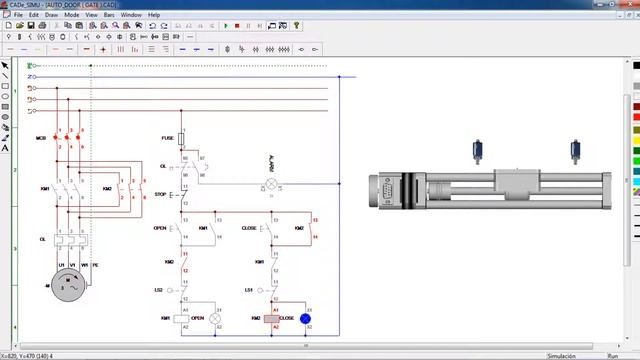The height and width of the screenshot is (360, 640).
Task: Open the File menu
Action: pyautogui.click(x=18, y=15)
